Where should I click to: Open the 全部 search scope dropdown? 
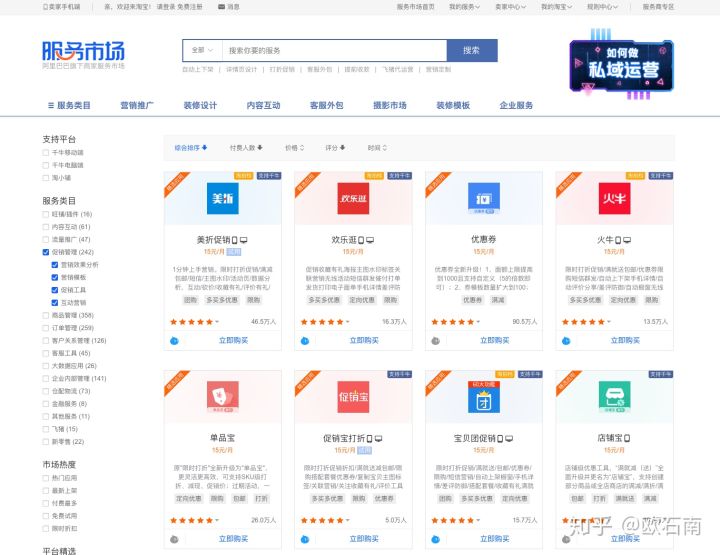coord(201,50)
